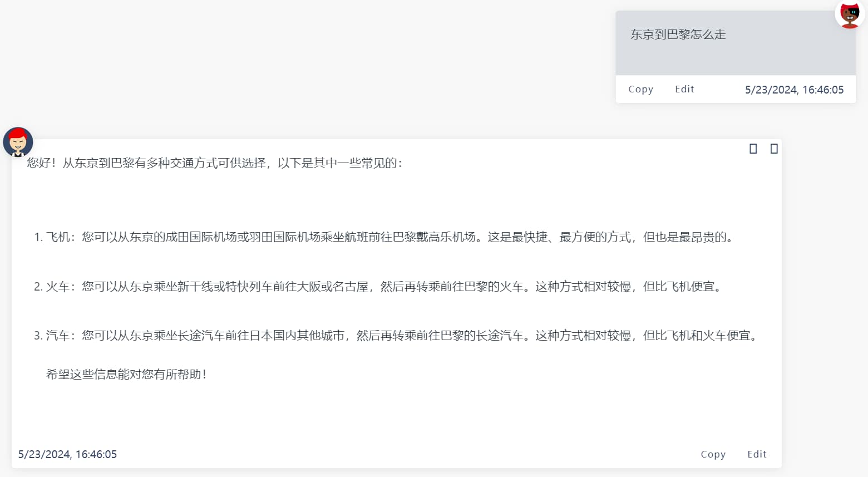Screen dimensions: 868x477
Task: Copy the assistant's travel reply
Action: point(713,454)
